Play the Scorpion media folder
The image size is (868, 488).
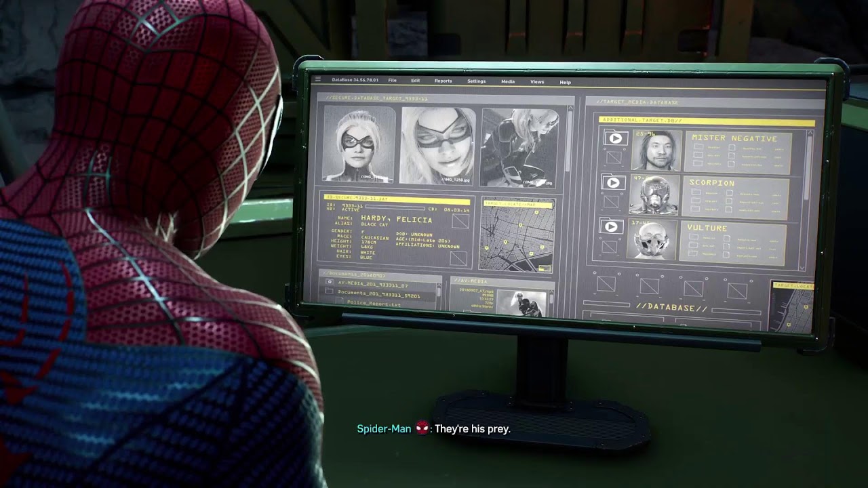click(613, 183)
